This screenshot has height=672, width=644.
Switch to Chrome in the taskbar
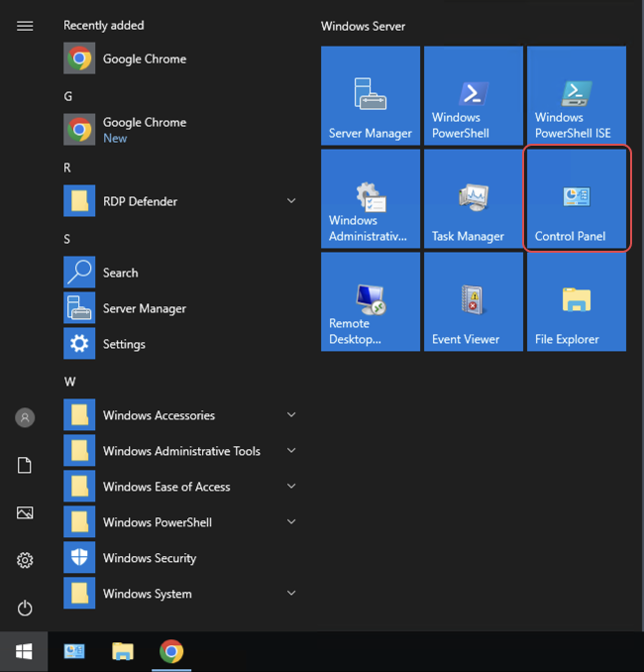(x=171, y=651)
